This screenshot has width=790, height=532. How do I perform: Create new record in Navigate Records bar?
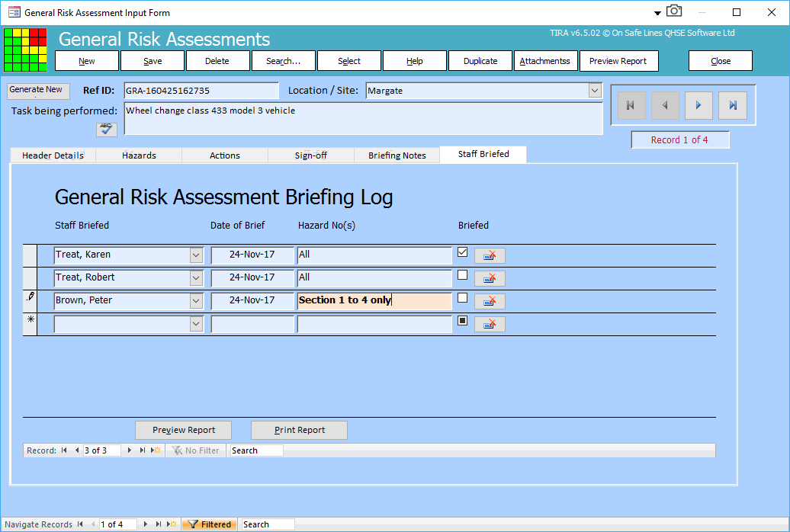coord(172,524)
